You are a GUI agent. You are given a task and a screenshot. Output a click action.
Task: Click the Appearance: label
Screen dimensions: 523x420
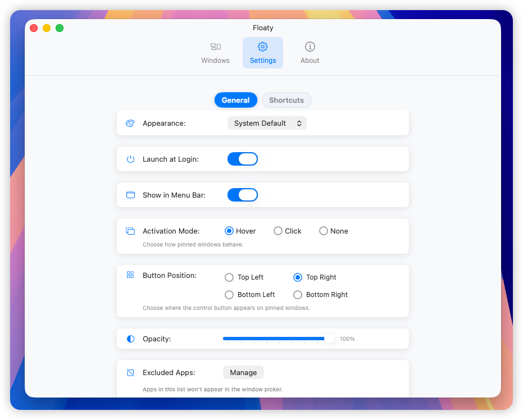164,124
